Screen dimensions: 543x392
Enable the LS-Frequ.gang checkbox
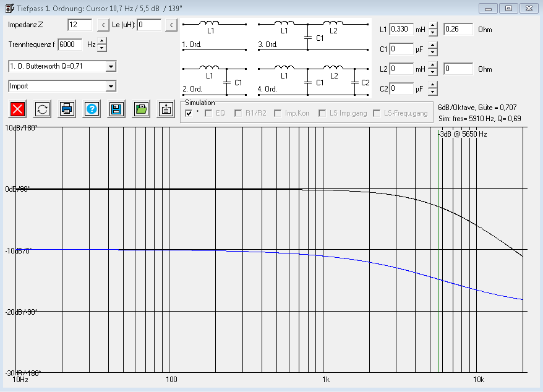377,113
